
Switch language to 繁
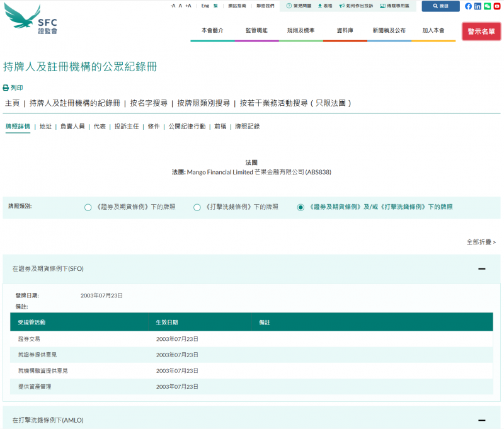click(x=215, y=6)
